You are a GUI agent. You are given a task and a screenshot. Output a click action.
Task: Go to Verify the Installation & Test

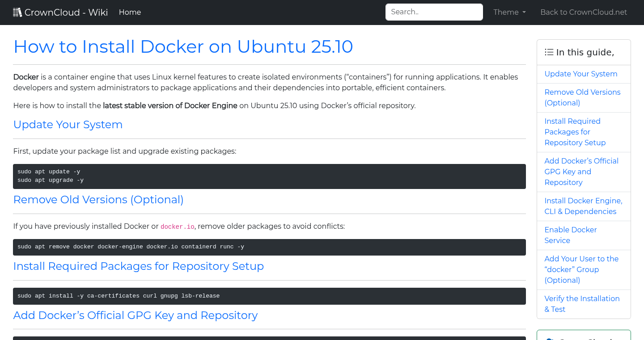pyautogui.click(x=581, y=304)
